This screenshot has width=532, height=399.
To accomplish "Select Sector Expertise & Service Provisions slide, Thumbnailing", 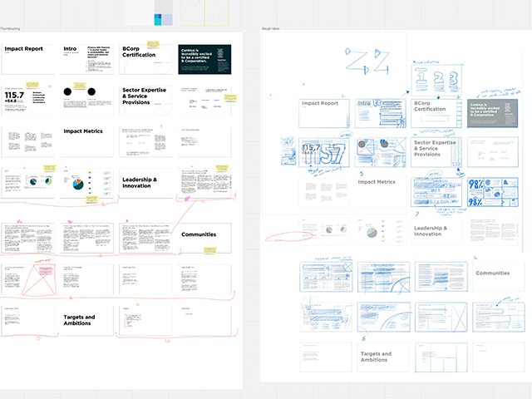I will (x=146, y=101).
